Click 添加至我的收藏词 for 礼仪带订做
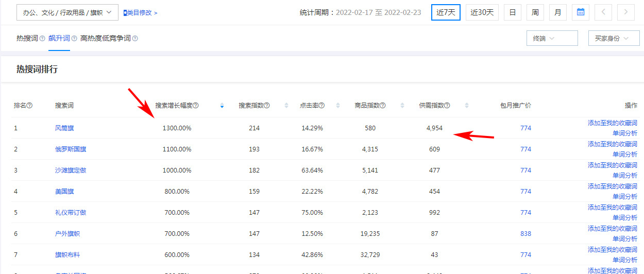This screenshot has width=644, height=274. click(x=613, y=208)
